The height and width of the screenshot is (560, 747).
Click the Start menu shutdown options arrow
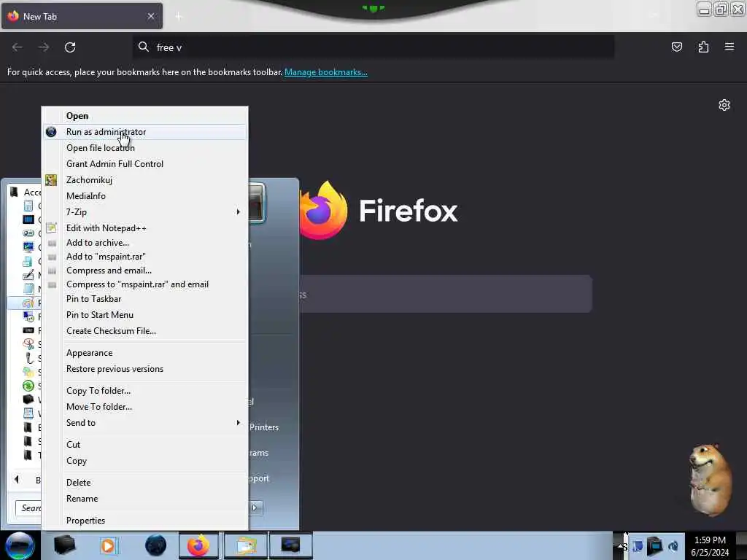click(255, 508)
